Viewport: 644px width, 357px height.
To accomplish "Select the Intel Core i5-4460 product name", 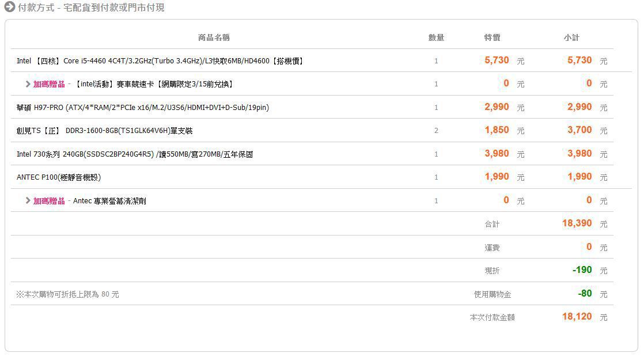I will [160, 60].
